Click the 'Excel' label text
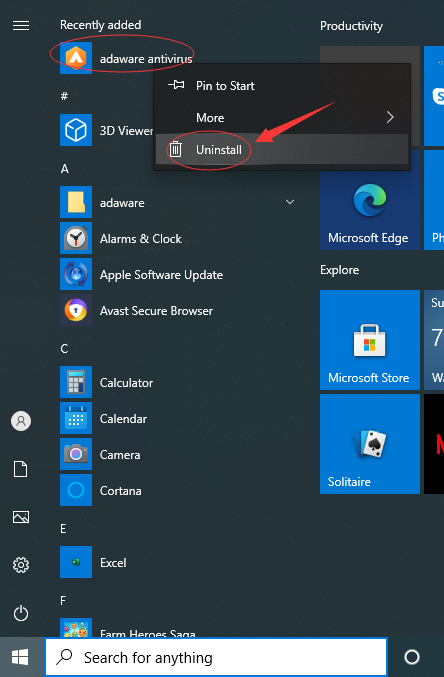 (113, 563)
